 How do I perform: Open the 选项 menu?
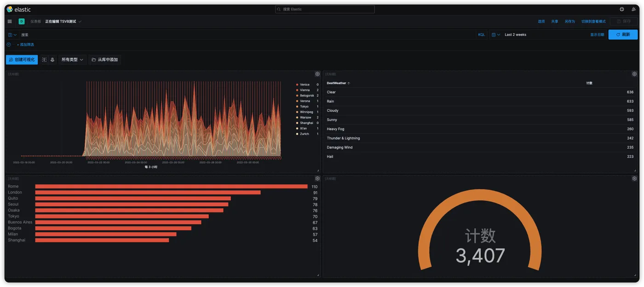tap(541, 22)
